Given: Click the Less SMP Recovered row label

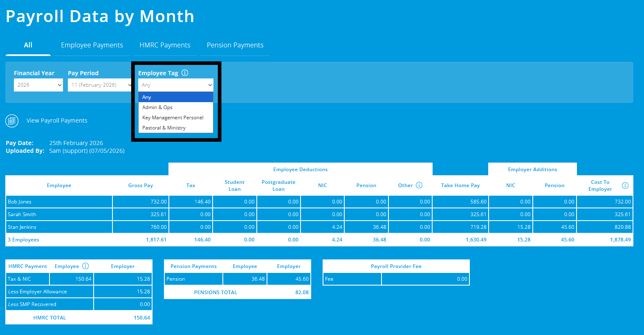Looking at the screenshot, I should coord(32,304).
